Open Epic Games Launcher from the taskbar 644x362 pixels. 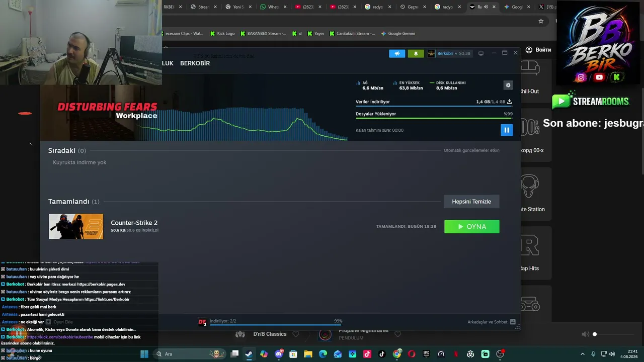[426, 354]
